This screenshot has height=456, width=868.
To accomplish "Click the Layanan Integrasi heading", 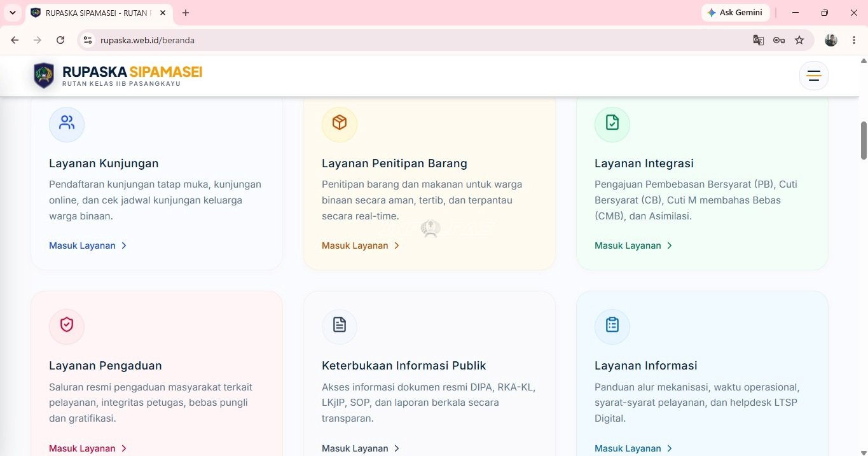I will point(644,163).
